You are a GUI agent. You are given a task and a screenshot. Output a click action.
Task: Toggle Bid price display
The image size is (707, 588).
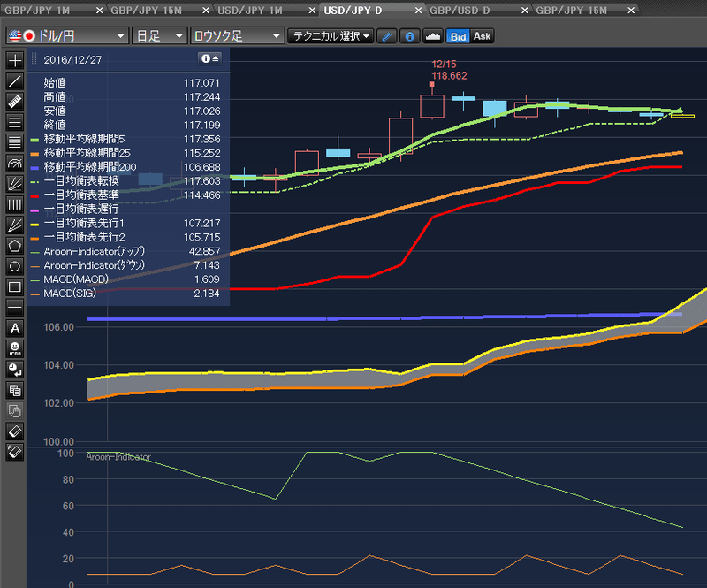(x=458, y=36)
